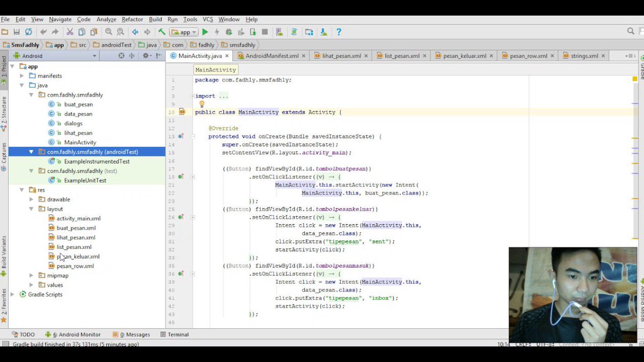Open the Messages tool window
Viewport: 644px width, 362px height.
(x=131, y=334)
